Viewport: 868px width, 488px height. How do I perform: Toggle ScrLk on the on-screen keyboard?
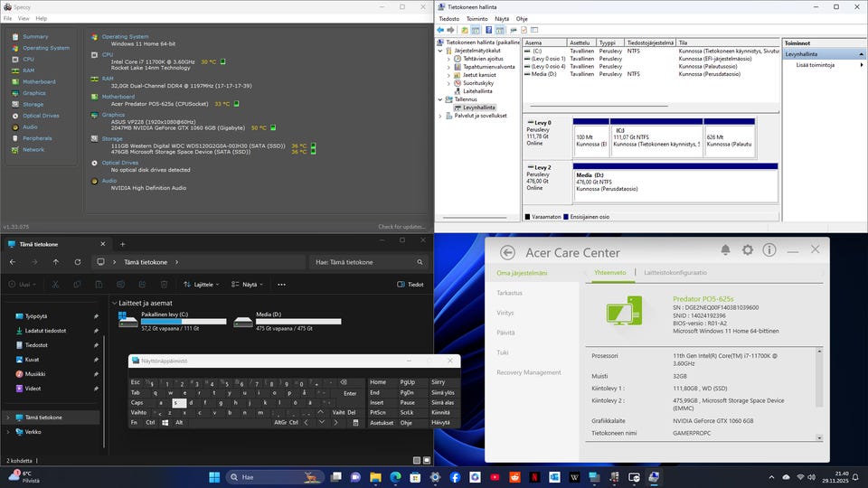pos(407,412)
